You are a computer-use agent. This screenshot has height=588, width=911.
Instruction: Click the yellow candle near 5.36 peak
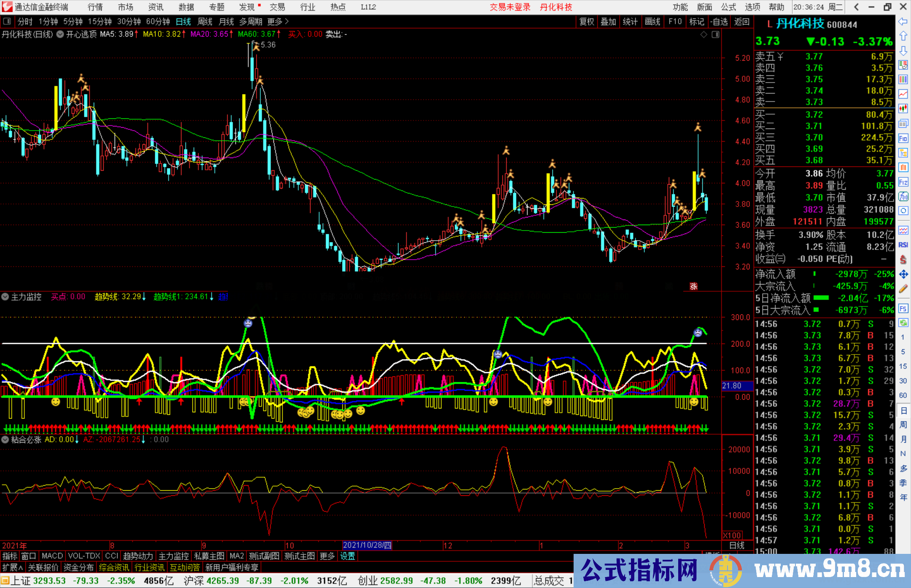pyautogui.click(x=244, y=113)
